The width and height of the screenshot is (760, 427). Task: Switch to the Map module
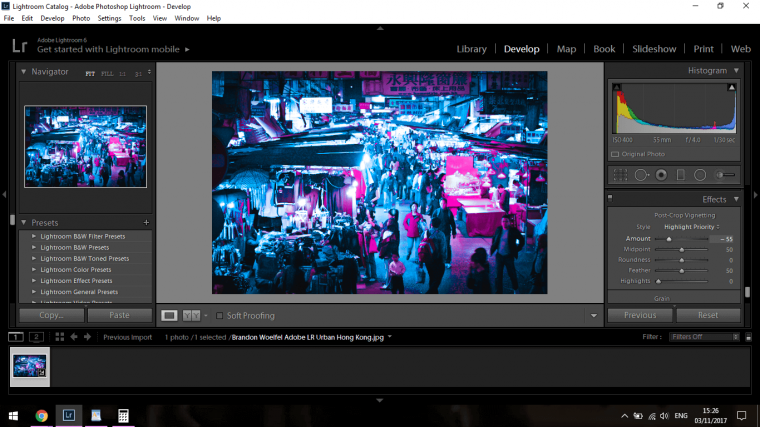pyautogui.click(x=566, y=49)
